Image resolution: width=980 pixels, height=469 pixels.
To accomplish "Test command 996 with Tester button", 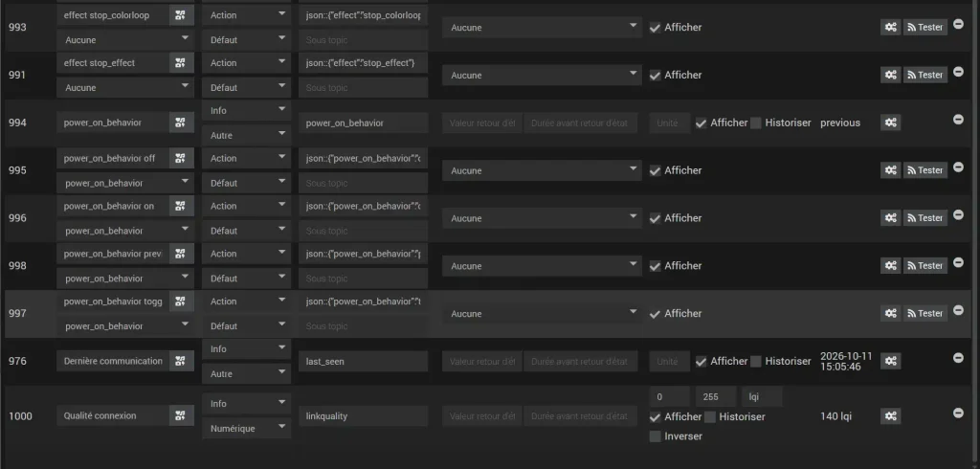I will [x=925, y=217].
